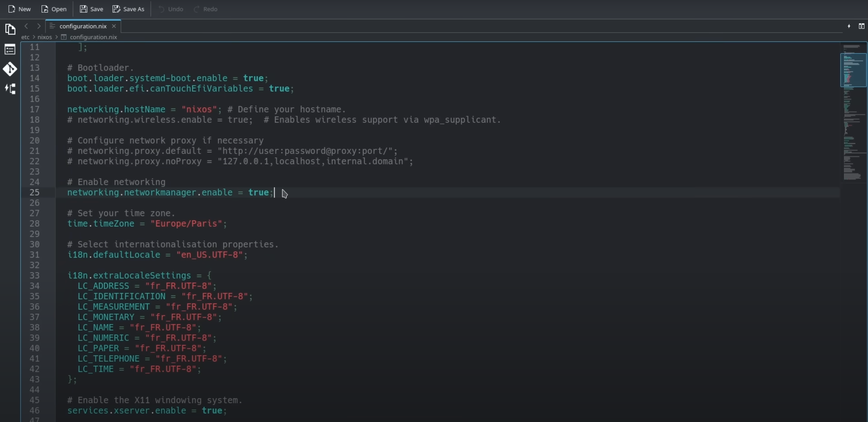Screen dimensions: 868x422
Task: Click on 'networking.networkmanager.enable' text
Action: point(150,193)
